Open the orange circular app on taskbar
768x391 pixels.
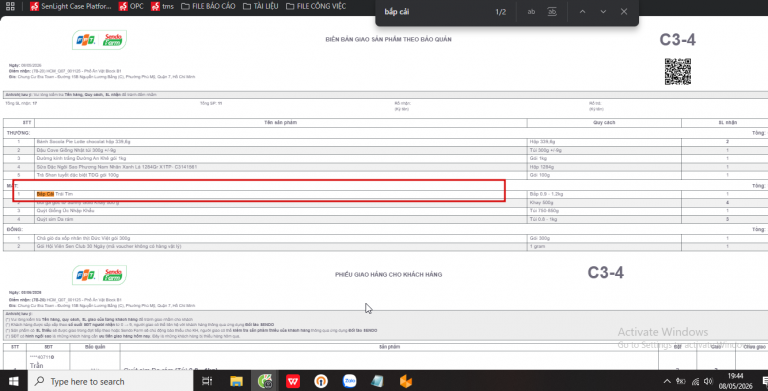pos(321,381)
